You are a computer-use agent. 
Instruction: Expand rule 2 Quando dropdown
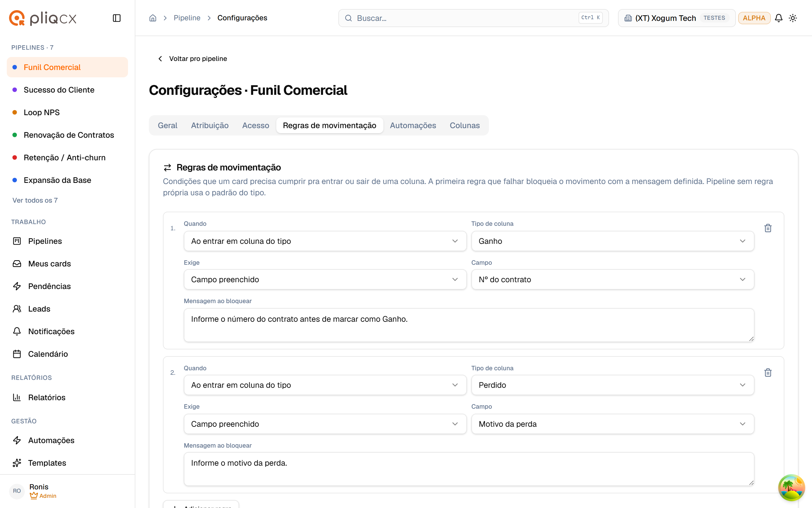tap(325, 385)
